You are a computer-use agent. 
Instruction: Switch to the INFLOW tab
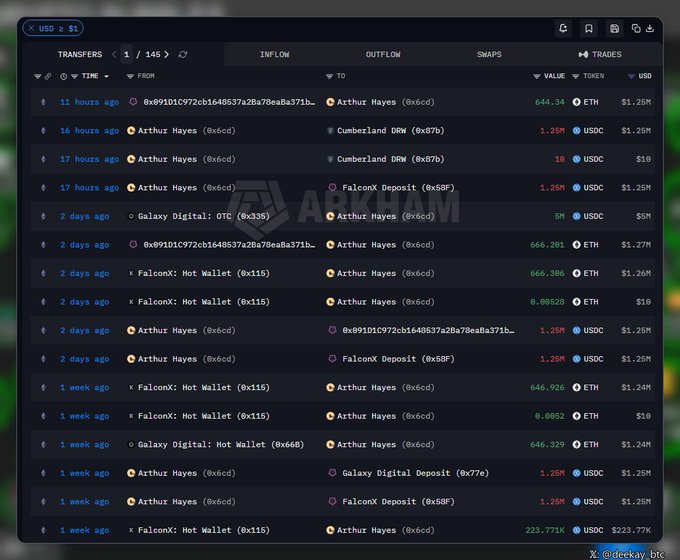pos(275,54)
